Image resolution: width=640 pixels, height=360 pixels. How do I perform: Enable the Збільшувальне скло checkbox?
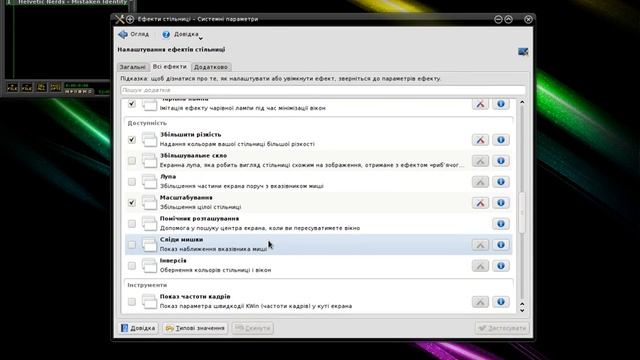[131, 161]
